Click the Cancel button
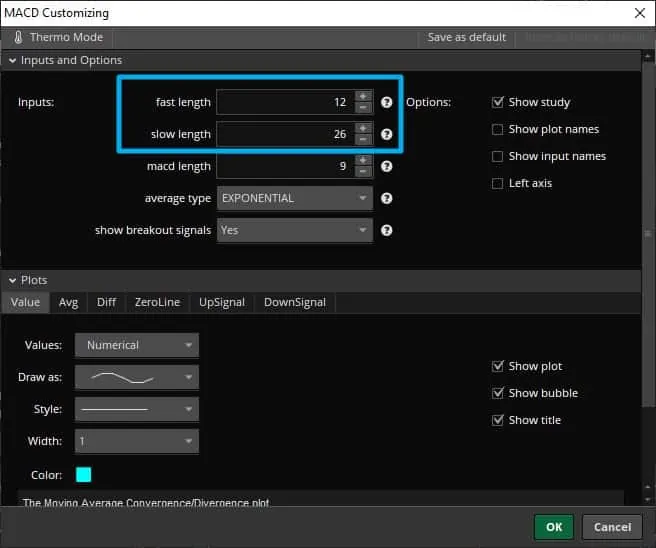Viewport: 656px width, 548px height. click(612, 527)
